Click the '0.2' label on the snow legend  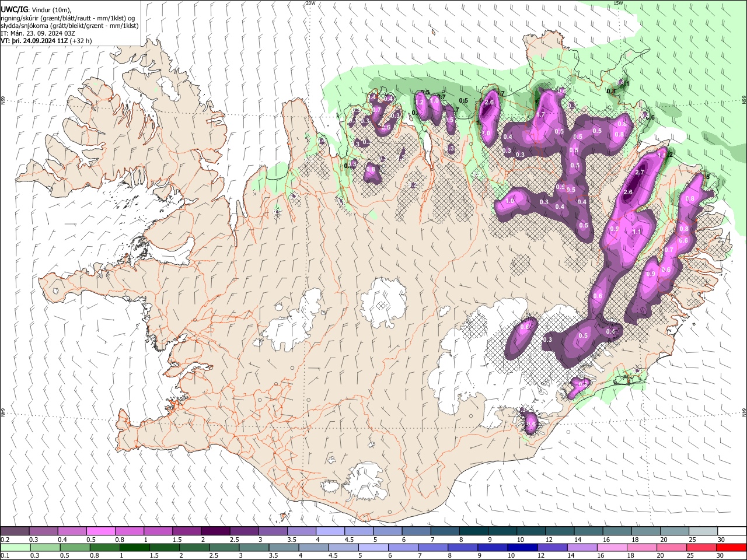[5, 540]
